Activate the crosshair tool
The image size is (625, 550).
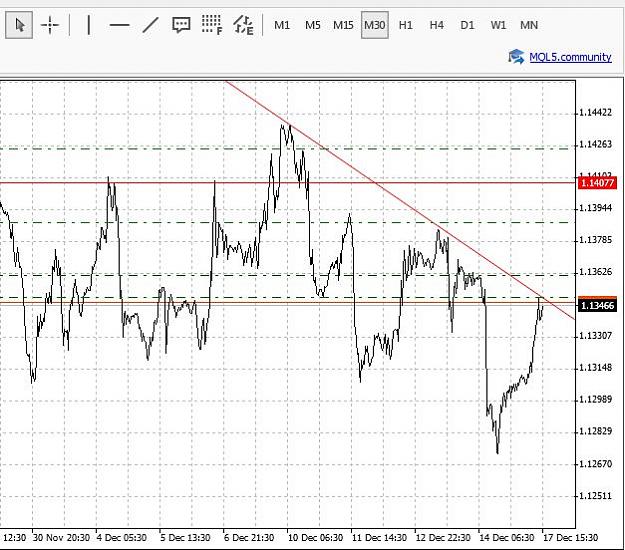point(50,26)
